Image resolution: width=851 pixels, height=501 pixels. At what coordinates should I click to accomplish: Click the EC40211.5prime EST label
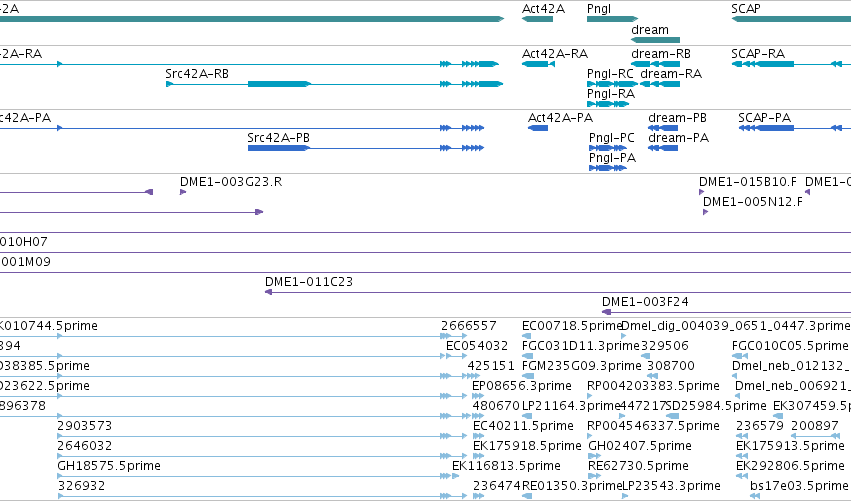point(523,426)
